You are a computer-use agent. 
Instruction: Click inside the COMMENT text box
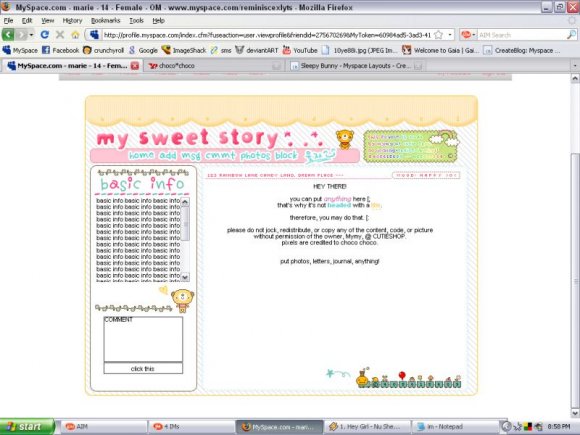pyautogui.click(x=143, y=339)
